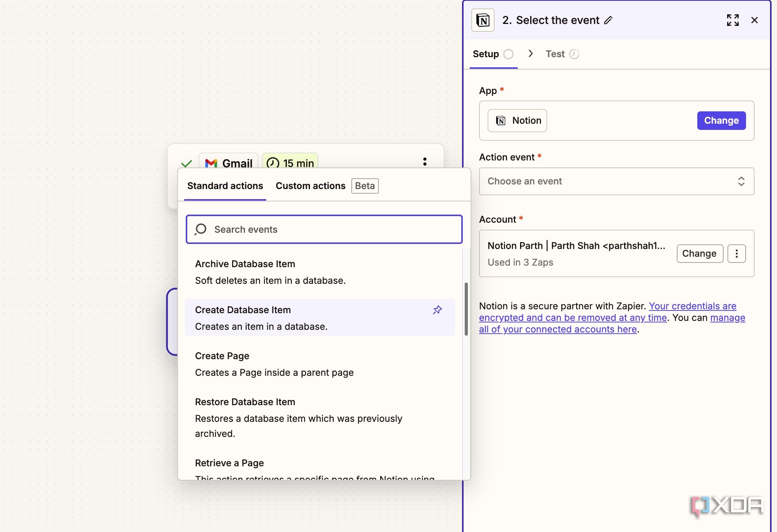
Task: Choose Create Page action
Action: pos(320,364)
